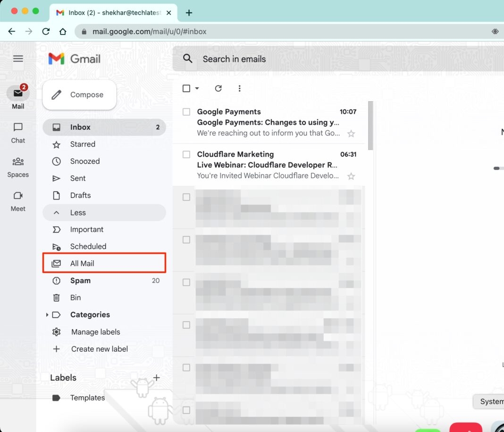This screenshot has height=432, width=504.
Task: Refresh the email list
Action: coord(218,88)
